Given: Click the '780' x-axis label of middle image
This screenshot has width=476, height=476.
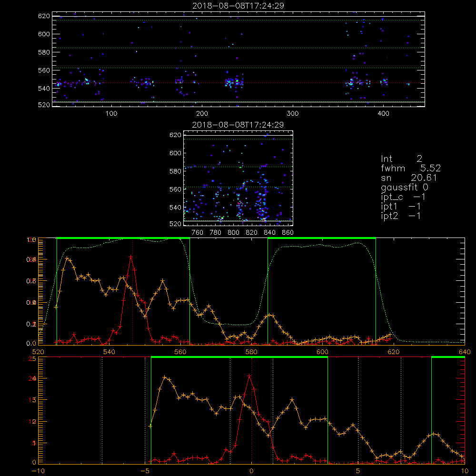Looking at the screenshot, I should pos(216,233).
